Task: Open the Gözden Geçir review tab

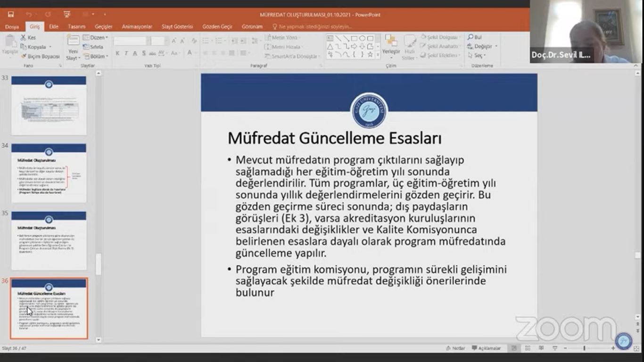Action: 217,27
